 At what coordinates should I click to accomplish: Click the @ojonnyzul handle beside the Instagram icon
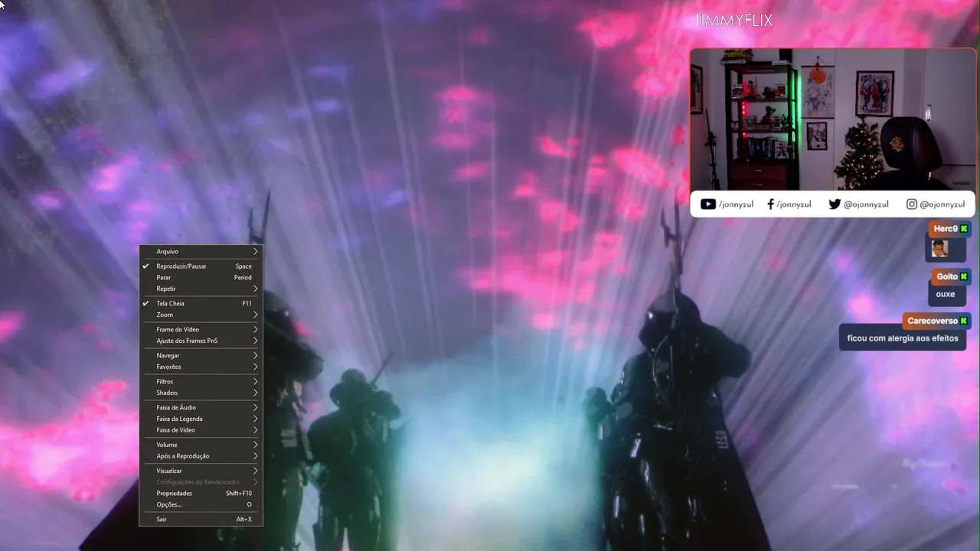tap(942, 204)
